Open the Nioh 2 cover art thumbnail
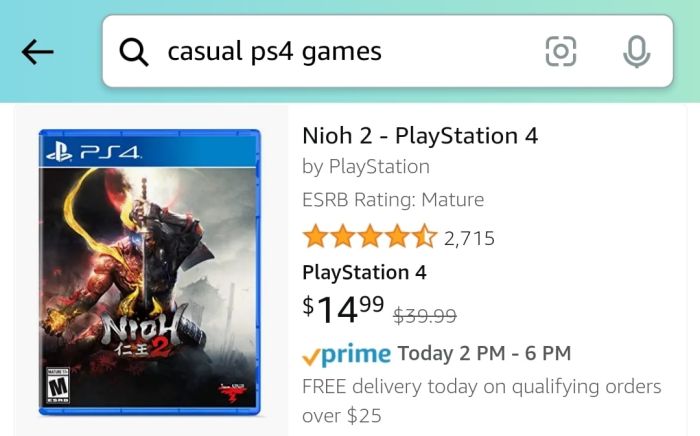The image size is (700, 436). (149, 272)
